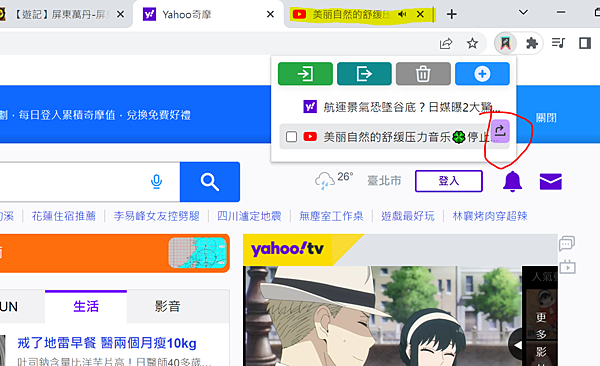Open trending topic 林襄烤肉穿超辣

tap(490, 216)
